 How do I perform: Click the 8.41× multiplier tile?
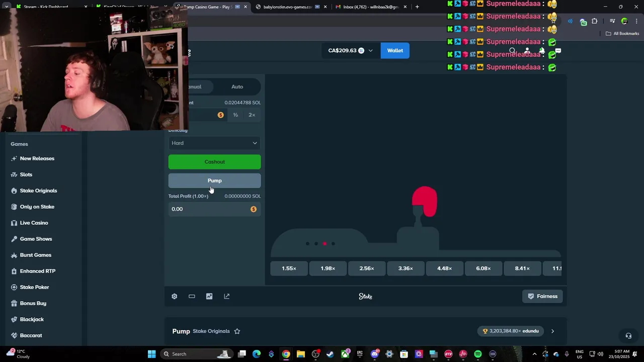point(522,268)
